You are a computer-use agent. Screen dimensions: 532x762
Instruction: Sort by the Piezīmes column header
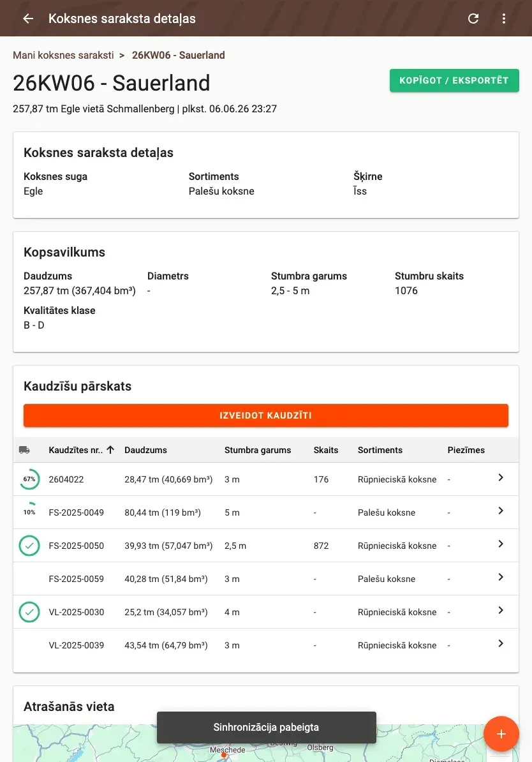coord(466,450)
